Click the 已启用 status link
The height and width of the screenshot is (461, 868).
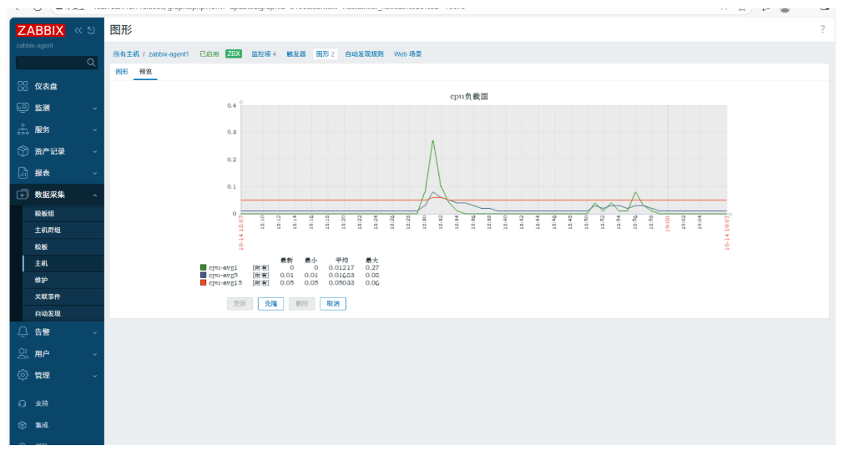[209, 53]
